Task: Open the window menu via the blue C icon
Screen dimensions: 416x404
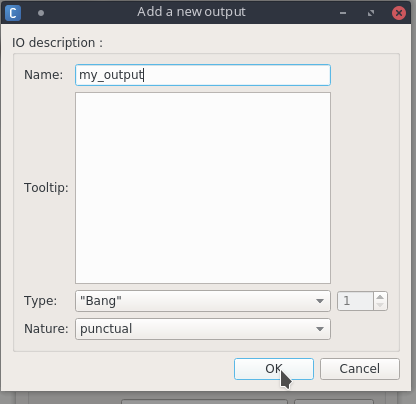Action: (13, 13)
